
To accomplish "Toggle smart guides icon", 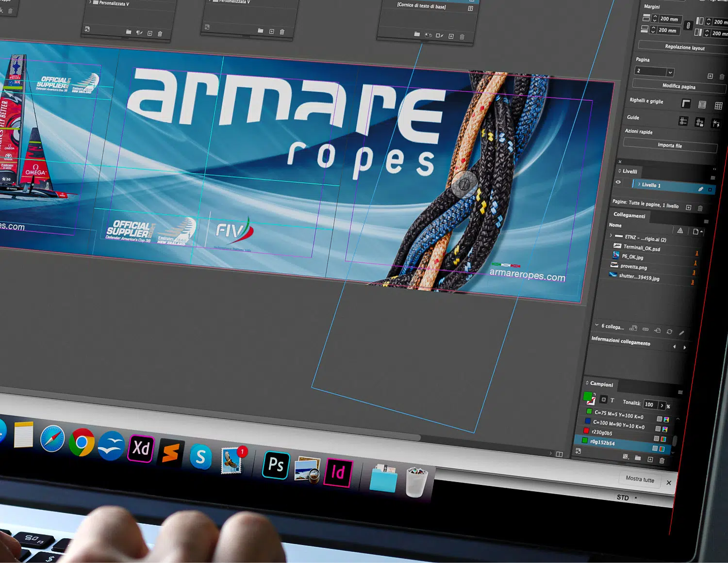I will point(716,124).
